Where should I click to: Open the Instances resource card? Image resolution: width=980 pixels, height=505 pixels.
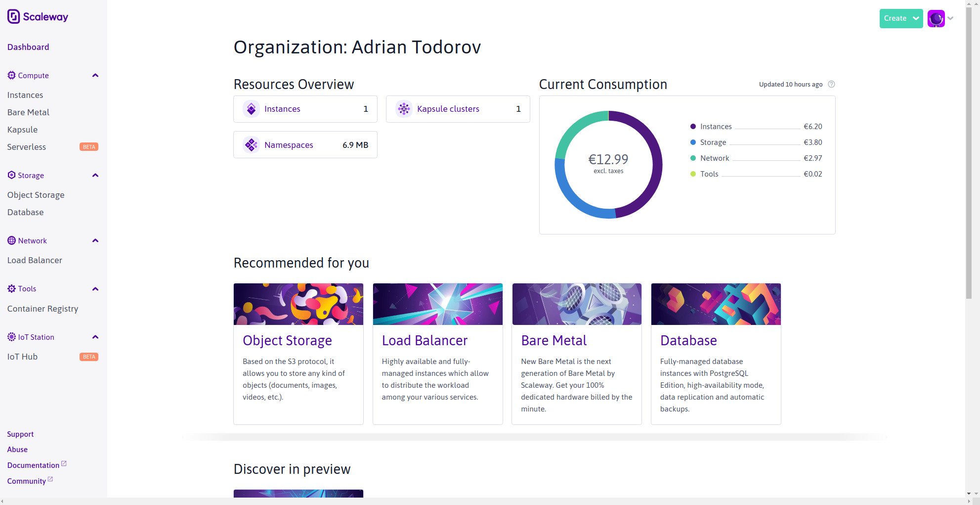point(305,109)
